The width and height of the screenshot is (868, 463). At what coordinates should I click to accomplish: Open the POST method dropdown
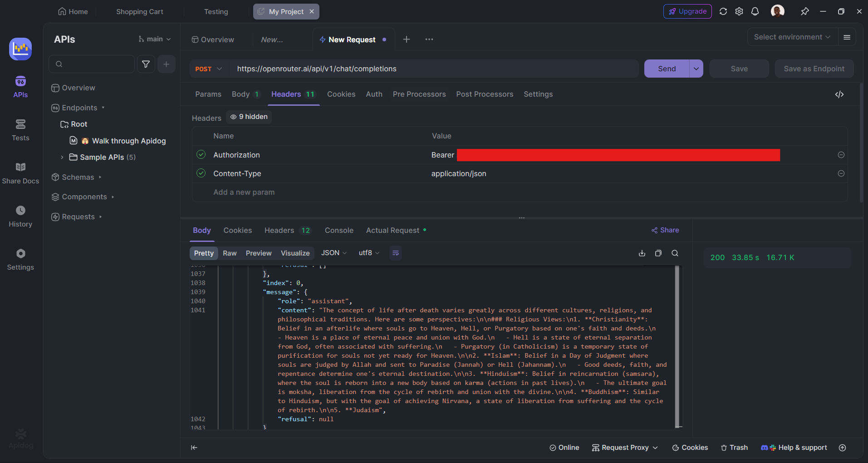[x=209, y=69]
